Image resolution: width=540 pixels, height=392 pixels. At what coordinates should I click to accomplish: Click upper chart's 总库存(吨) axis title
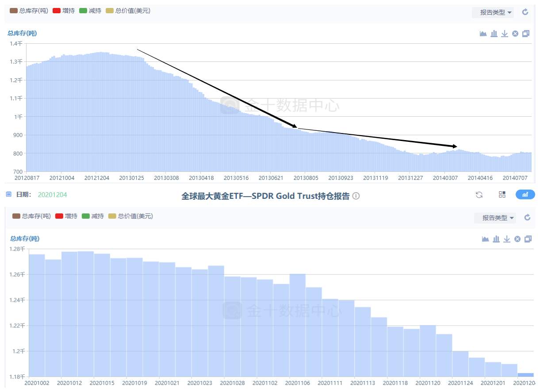point(22,33)
